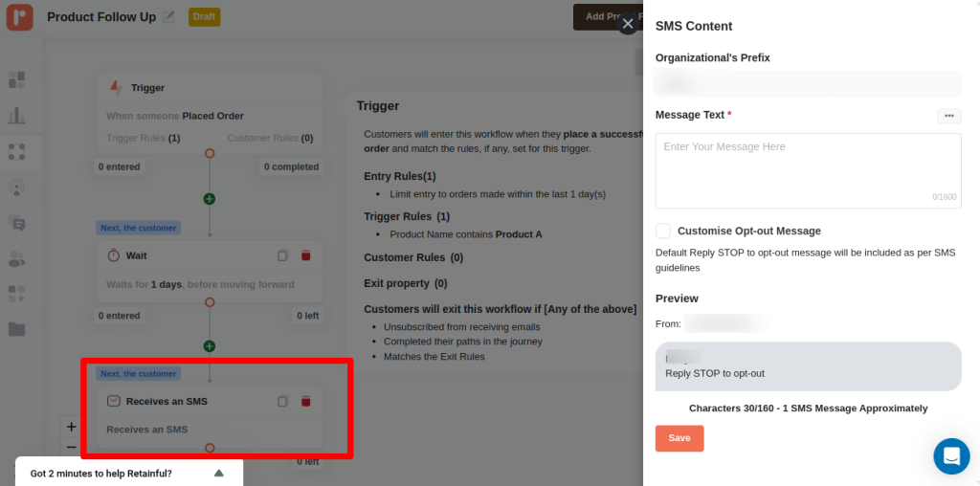Type in the Message Text field
The height and width of the screenshot is (486, 980).
(808, 170)
